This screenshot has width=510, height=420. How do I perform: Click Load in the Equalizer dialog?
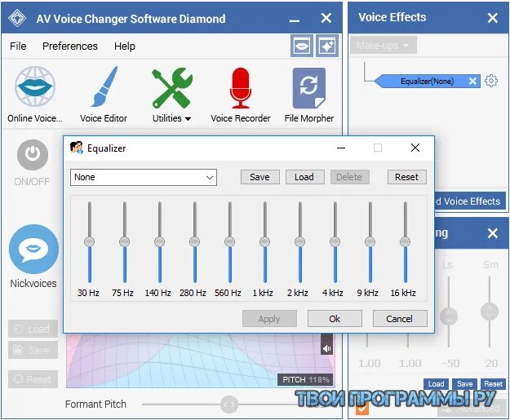304,177
